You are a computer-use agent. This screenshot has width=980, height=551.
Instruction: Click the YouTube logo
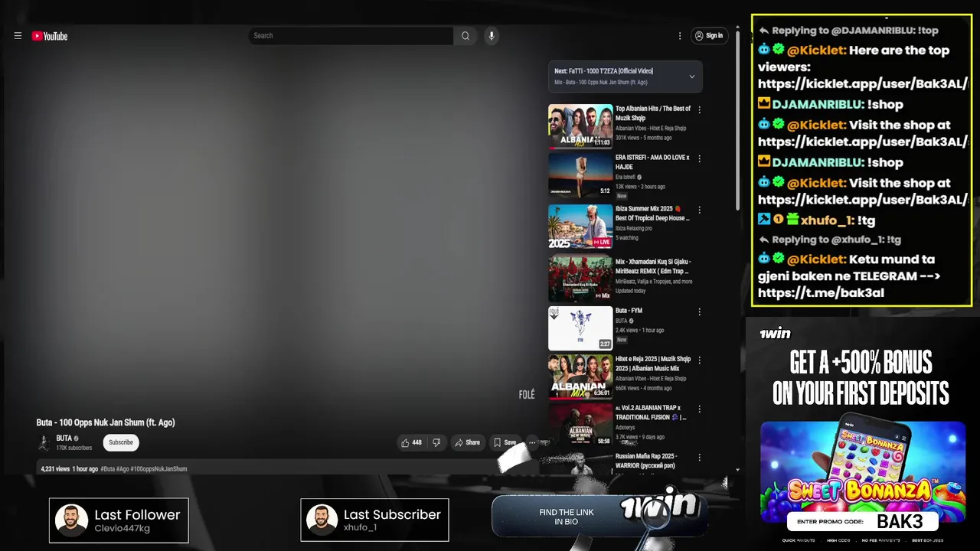point(50,36)
